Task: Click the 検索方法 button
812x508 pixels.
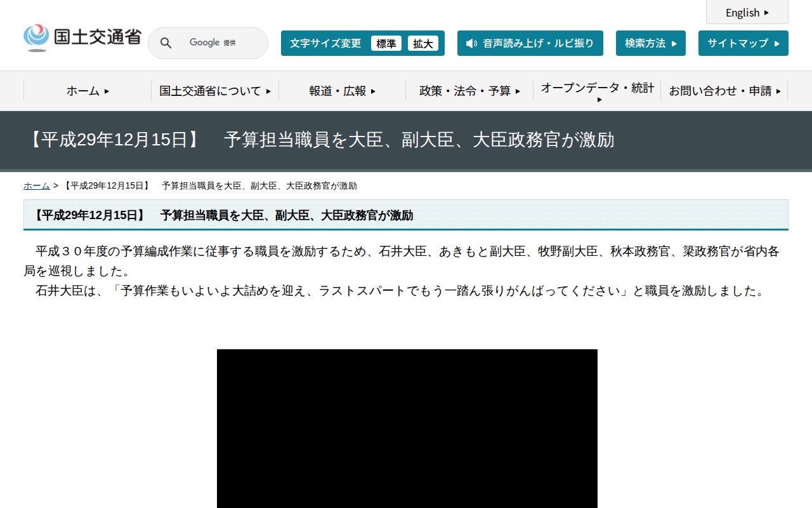Action: click(650, 43)
